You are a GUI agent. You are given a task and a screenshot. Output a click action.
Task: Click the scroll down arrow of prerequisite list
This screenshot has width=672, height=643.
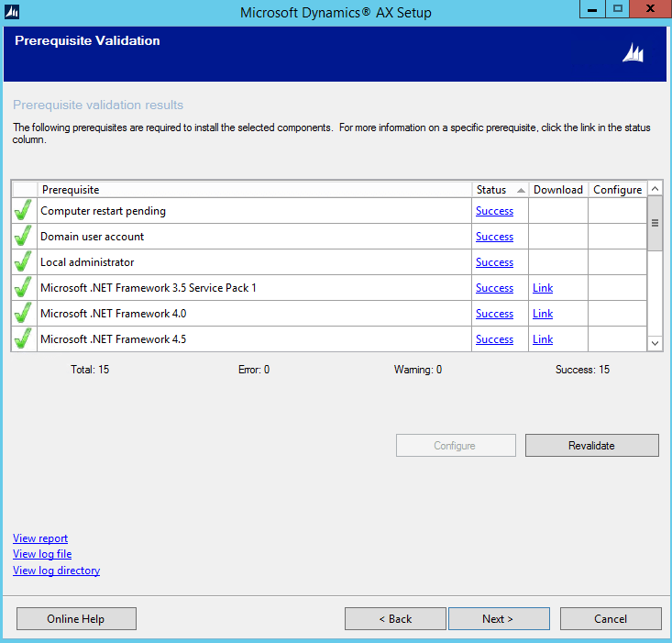(655, 343)
